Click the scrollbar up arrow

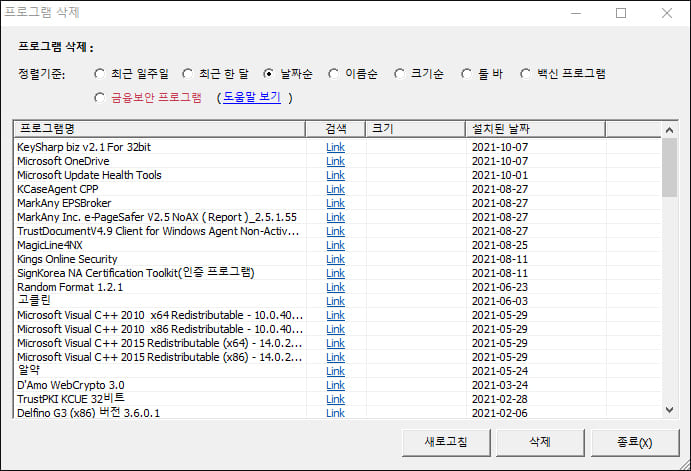coord(669,130)
